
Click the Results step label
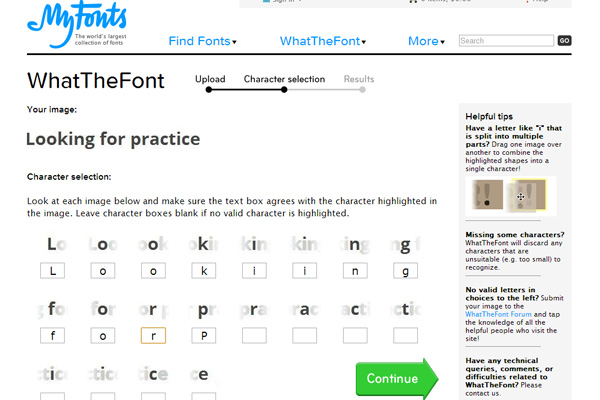359,79
